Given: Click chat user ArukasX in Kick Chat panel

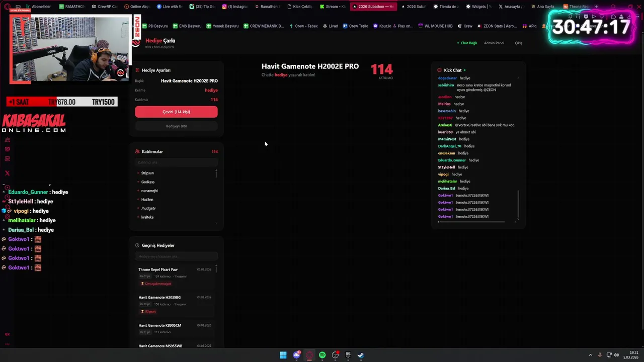Looking at the screenshot, I should click(x=445, y=125).
